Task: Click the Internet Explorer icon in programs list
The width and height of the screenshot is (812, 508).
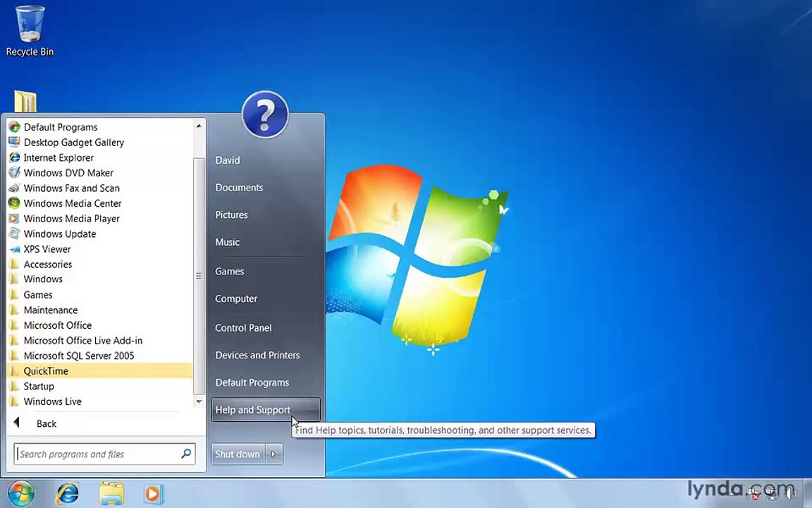Action: (x=15, y=157)
